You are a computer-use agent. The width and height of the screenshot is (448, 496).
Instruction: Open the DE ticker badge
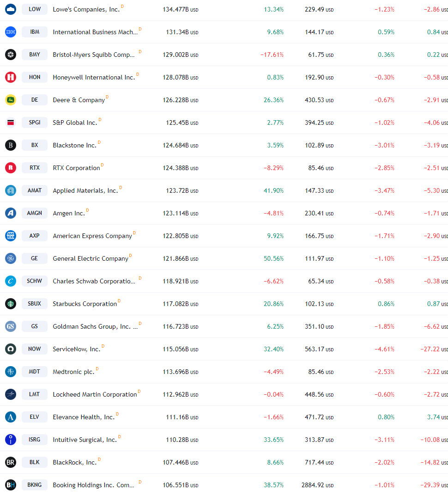(35, 100)
